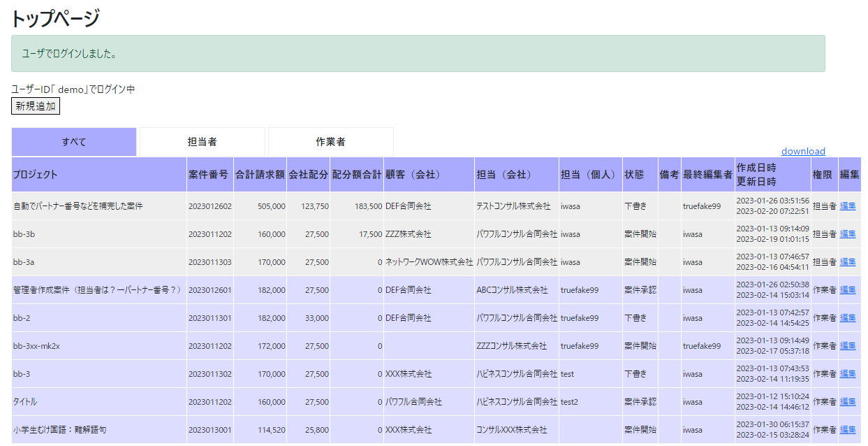Viewport: 868px width, 446px height.
Task: Click the プロジェクト column header
Action: (x=36, y=175)
